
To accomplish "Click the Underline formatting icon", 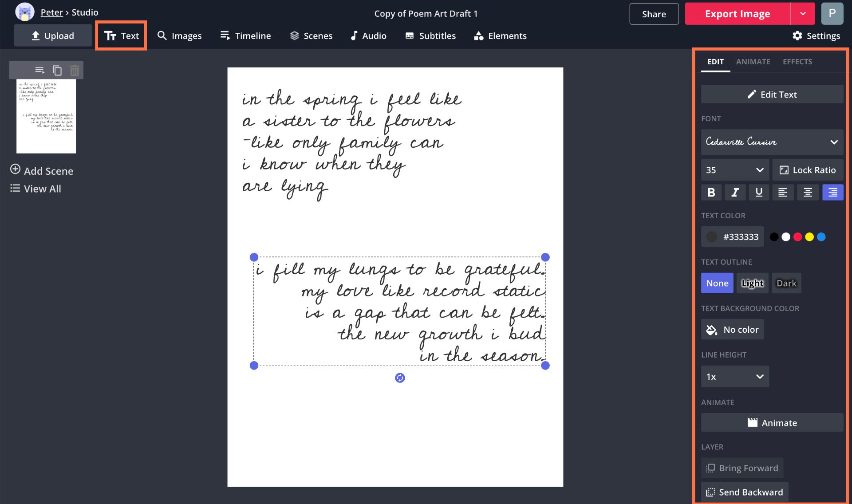I will [758, 192].
